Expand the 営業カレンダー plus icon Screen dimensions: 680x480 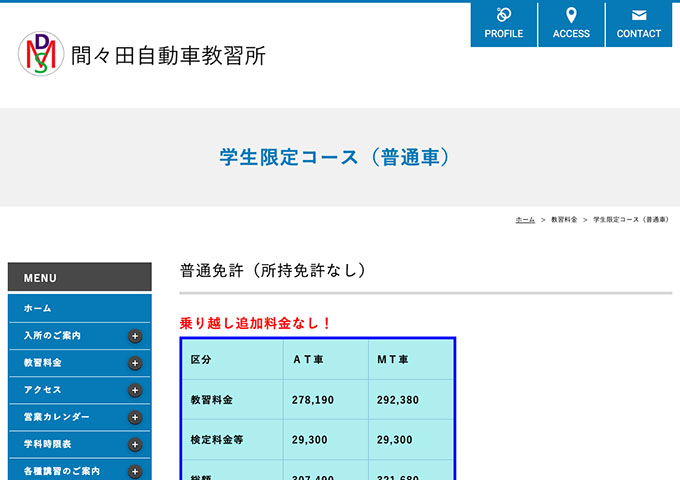(135, 417)
